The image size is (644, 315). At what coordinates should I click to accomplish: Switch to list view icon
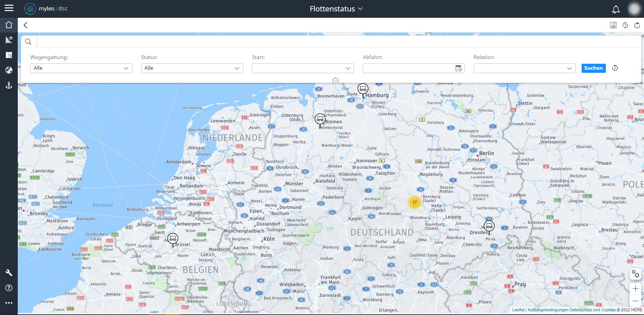pos(613,25)
